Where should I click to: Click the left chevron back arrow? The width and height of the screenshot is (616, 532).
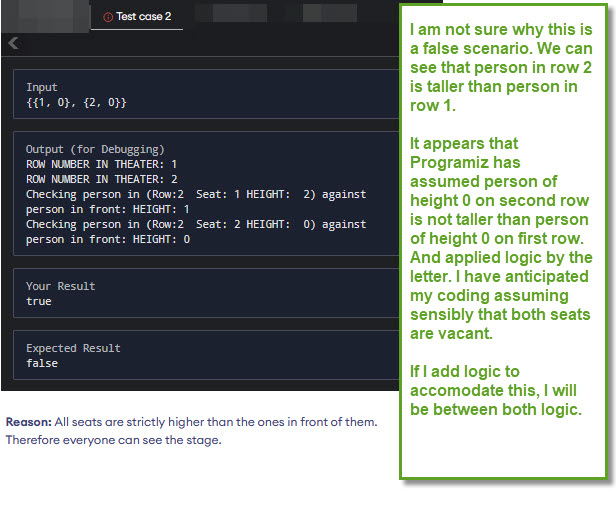(x=13, y=43)
